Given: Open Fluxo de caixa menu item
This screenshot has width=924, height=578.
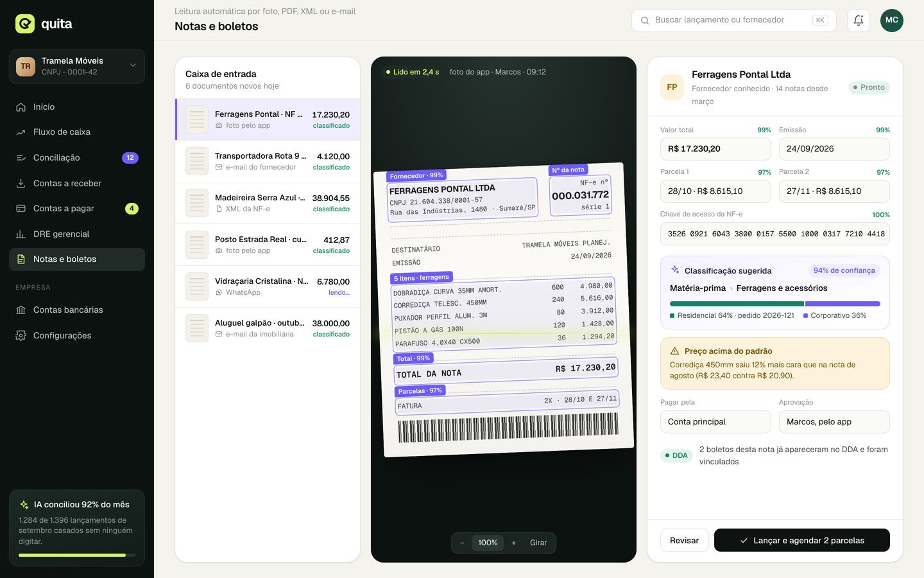Looking at the screenshot, I should click(77, 132).
